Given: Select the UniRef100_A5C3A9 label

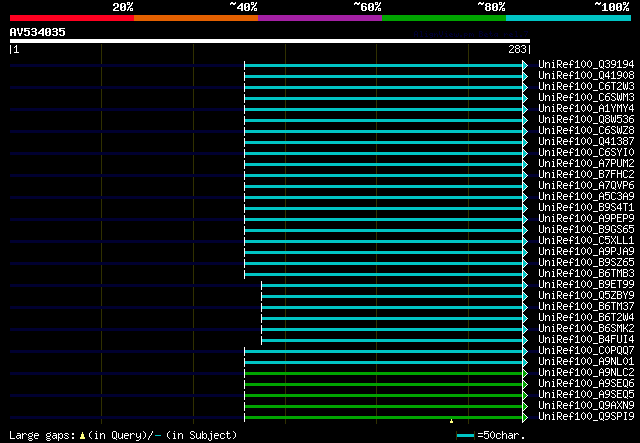Looking at the screenshot, I should point(586,197).
